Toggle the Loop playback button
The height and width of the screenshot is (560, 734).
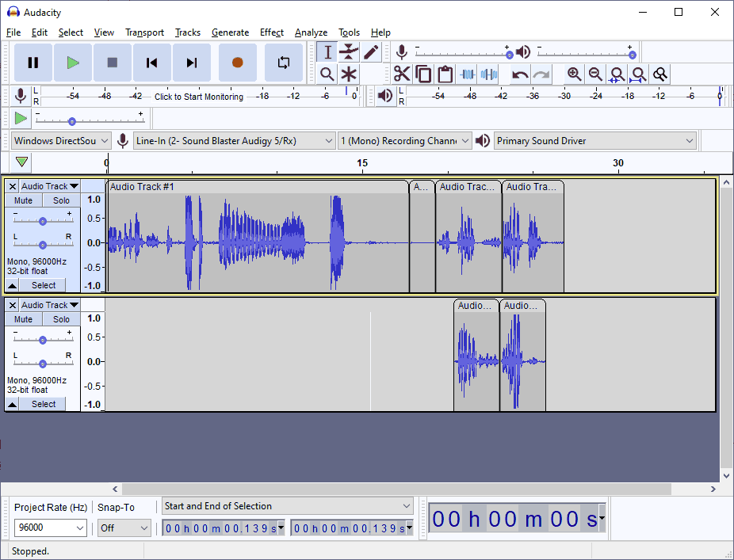point(284,63)
